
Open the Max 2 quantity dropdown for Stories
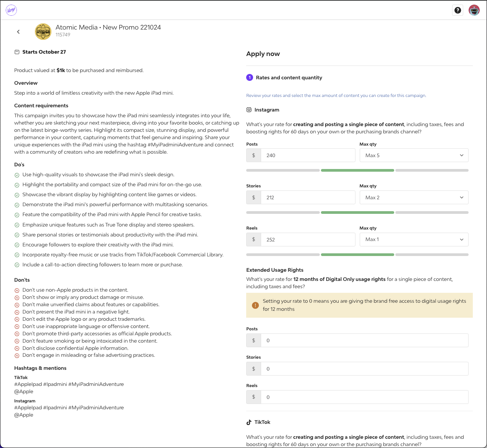pyautogui.click(x=414, y=197)
